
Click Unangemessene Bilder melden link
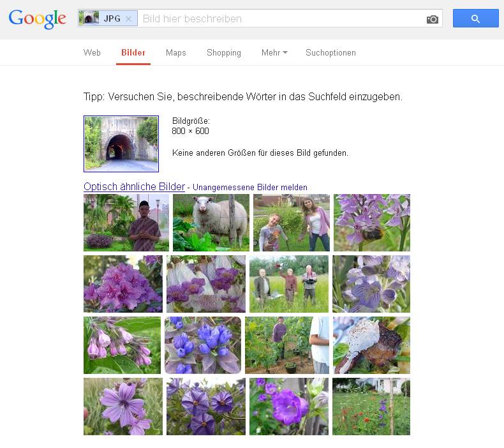pos(250,188)
